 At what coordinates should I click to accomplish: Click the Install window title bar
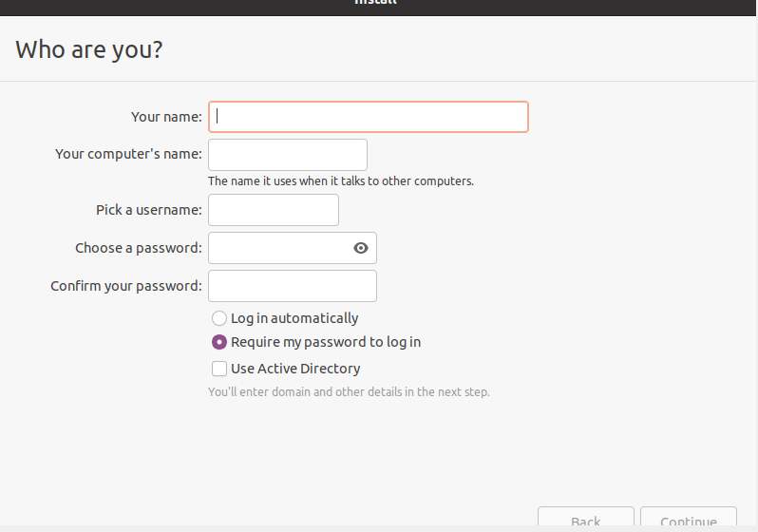(376, 6)
